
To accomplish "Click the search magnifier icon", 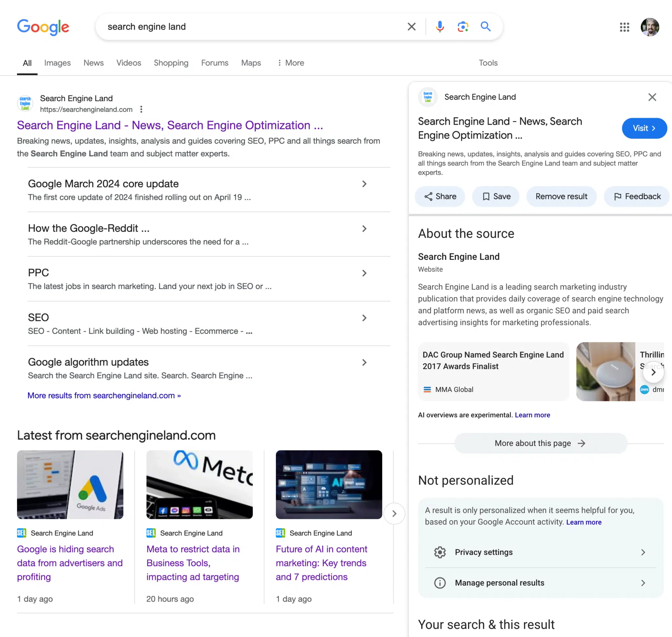I will pos(485,27).
